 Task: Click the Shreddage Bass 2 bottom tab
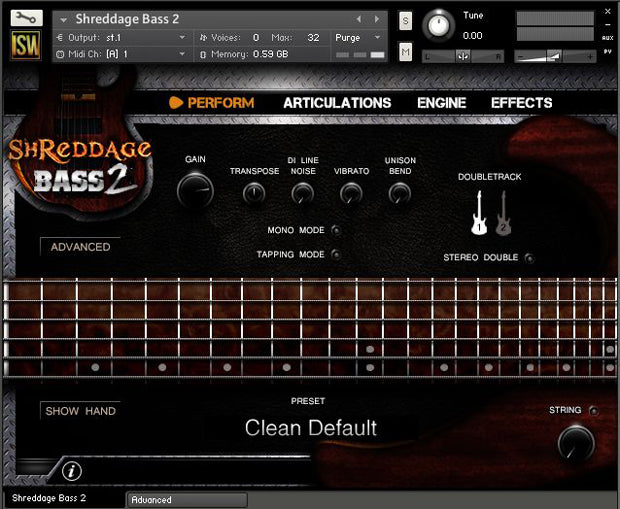coord(49,498)
